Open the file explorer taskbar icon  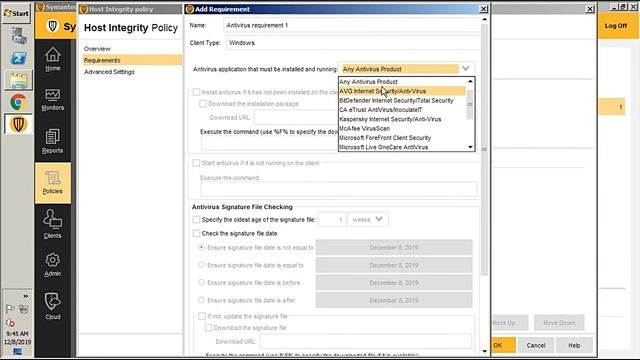(x=18, y=80)
